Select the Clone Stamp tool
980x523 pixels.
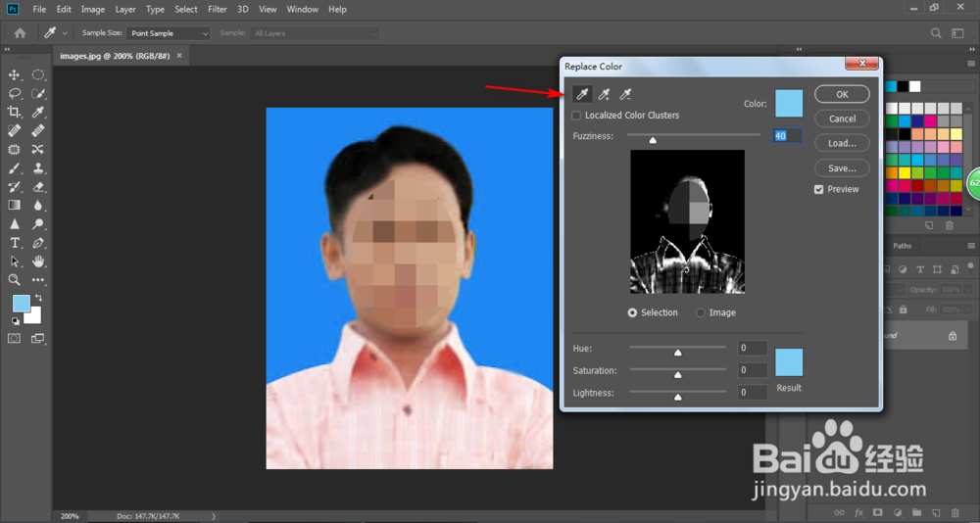click(38, 168)
